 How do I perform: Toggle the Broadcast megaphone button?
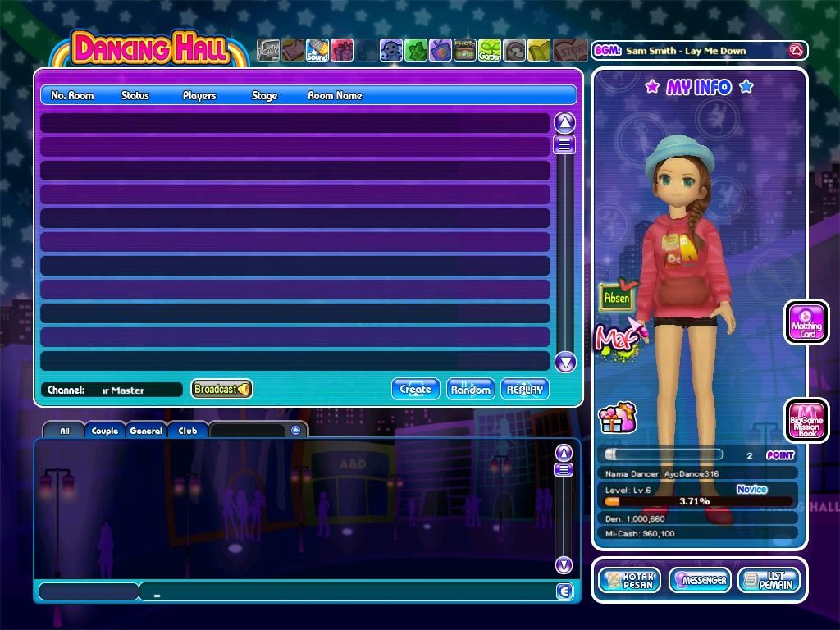[221, 389]
